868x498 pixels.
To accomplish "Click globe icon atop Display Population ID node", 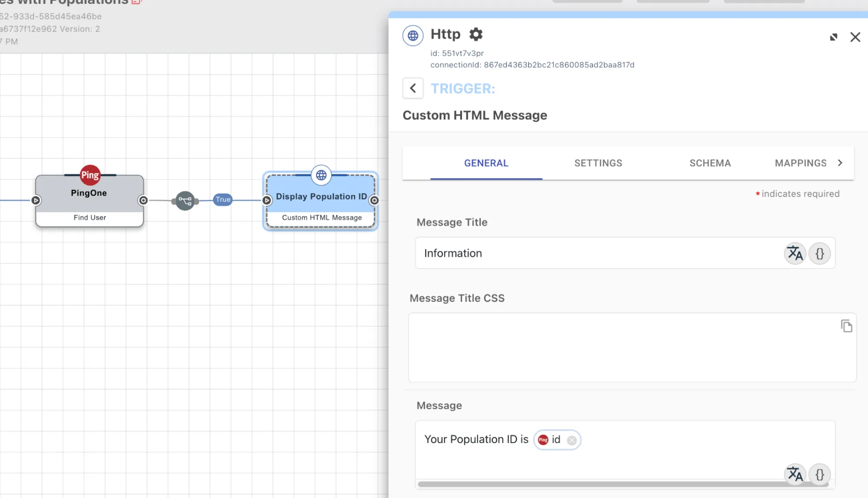I will (321, 175).
